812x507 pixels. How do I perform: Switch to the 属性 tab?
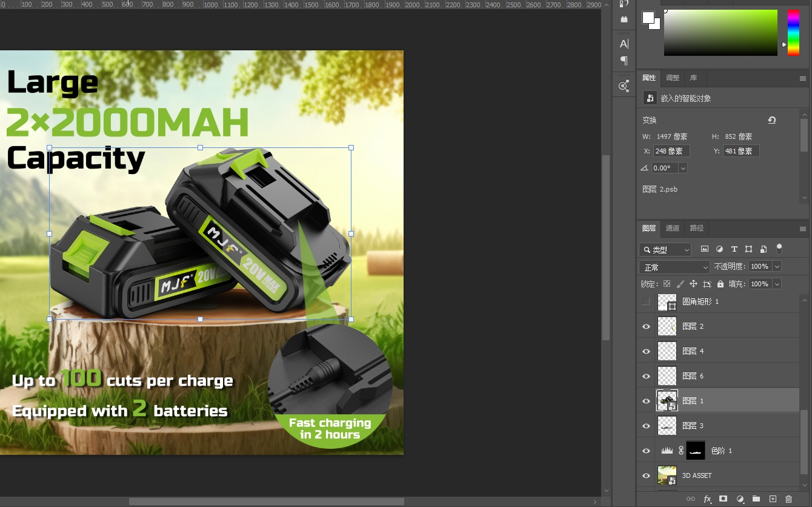(x=649, y=78)
